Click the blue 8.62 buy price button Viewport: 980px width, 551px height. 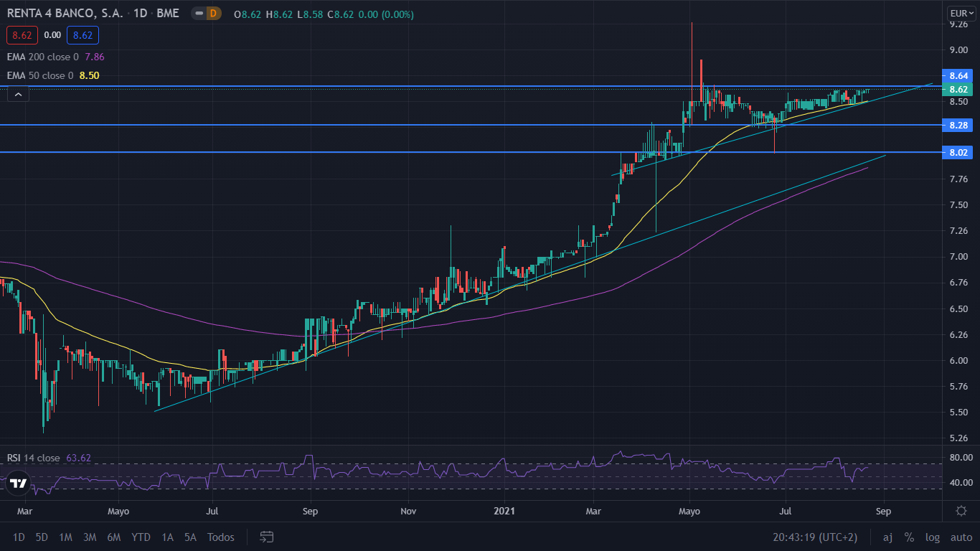(x=83, y=34)
